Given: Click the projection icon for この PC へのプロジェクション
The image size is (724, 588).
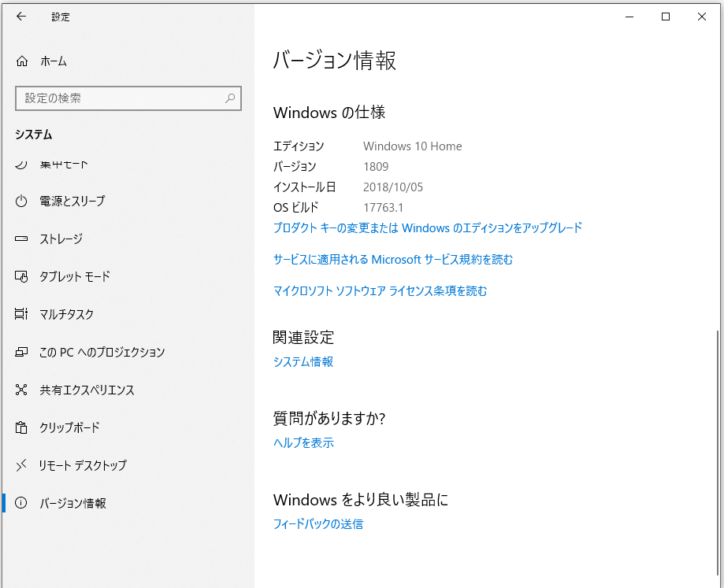Looking at the screenshot, I should (22, 352).
